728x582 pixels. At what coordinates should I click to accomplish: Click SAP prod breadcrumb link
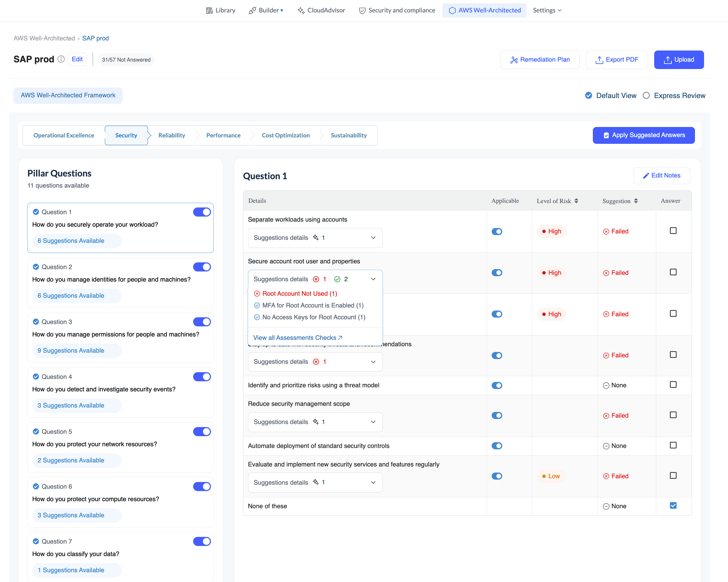96,38
